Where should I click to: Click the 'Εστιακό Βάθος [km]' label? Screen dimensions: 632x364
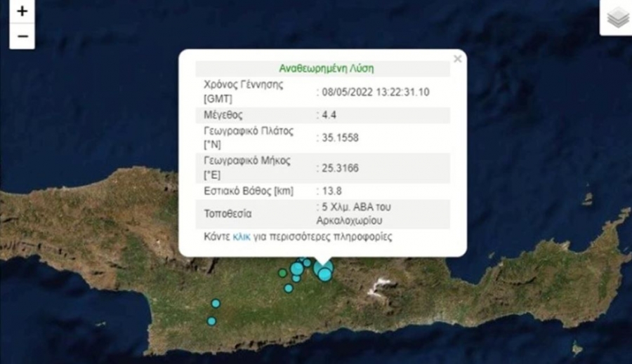[249, 191]
